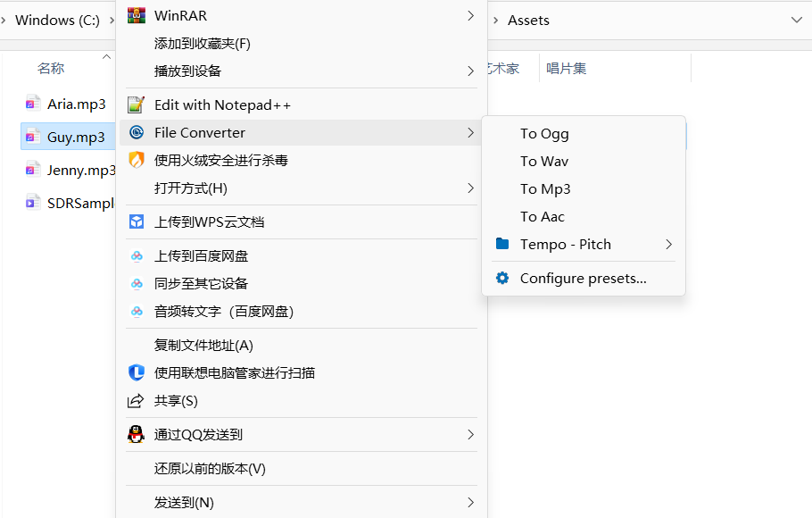Click the File Converter icon
812x518 pixels.
click(137, 132)
